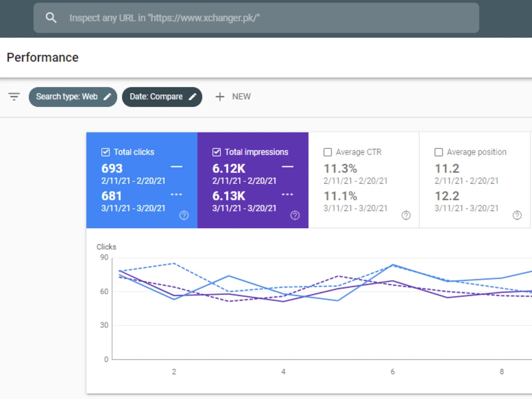
Task: Select the 11.3% CTR value
Action: tap(340, 168)
